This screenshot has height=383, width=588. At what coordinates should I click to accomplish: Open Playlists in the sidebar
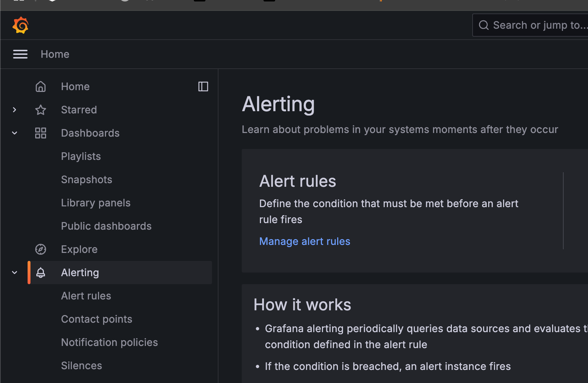pos(81,156)
